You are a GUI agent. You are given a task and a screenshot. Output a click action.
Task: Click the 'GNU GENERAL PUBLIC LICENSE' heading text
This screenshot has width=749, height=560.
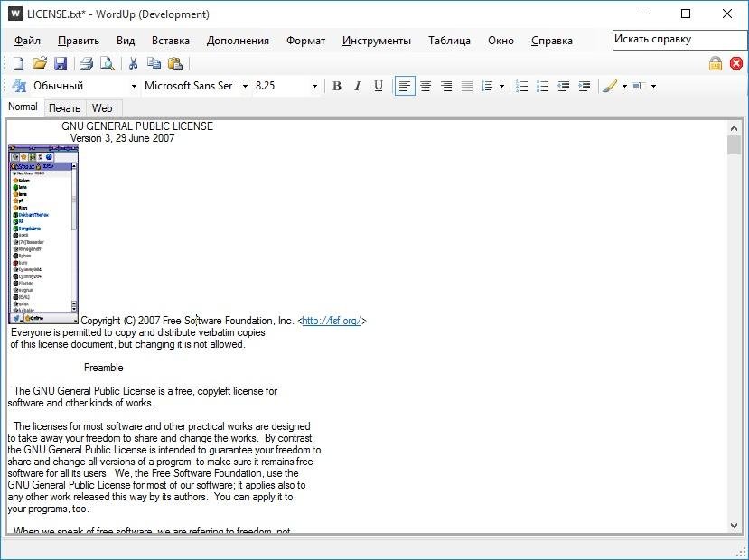[x=137, y=126]
